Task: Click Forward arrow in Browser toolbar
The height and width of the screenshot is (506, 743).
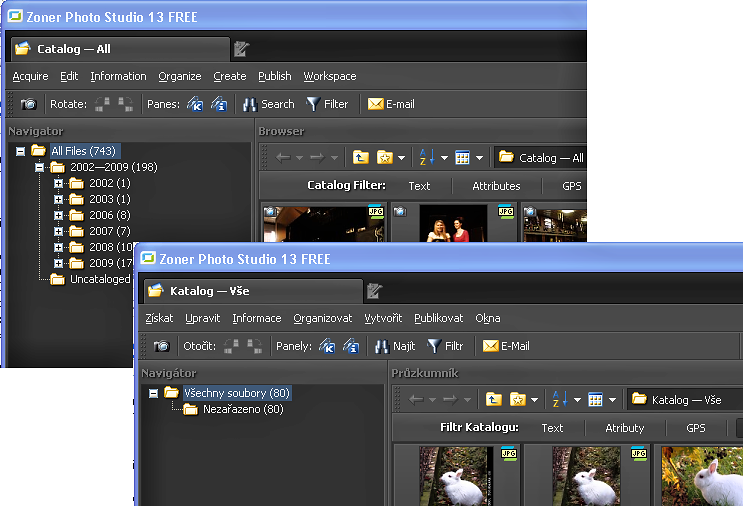Action: pyautogui.click(x=317, y=157)
